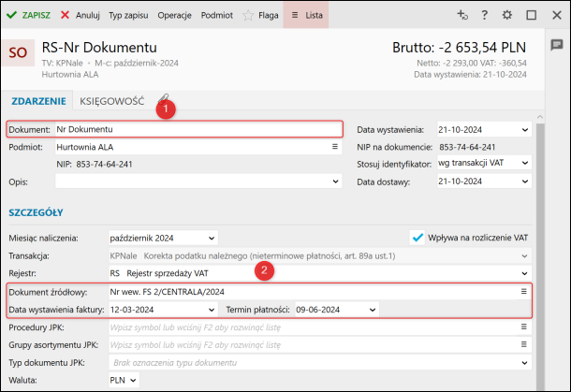Click the Netto: -2 293,00 VAT summary

tap(472, 63)
